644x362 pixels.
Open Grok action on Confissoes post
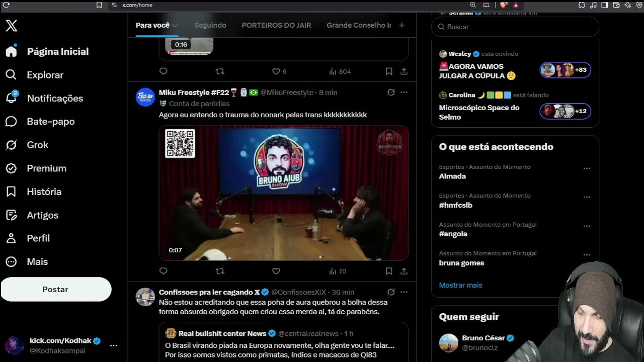click(391, 292)
